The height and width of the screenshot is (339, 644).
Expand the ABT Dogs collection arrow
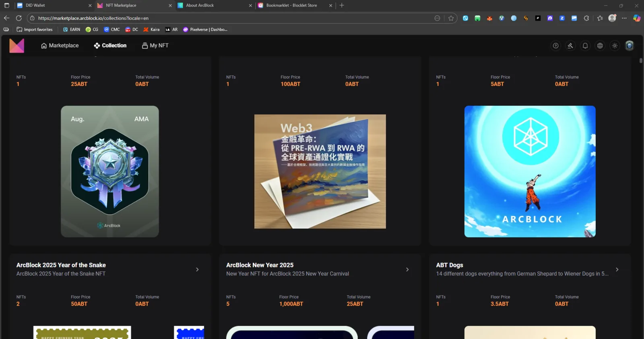pyautogui.click(x=617, y=269)
